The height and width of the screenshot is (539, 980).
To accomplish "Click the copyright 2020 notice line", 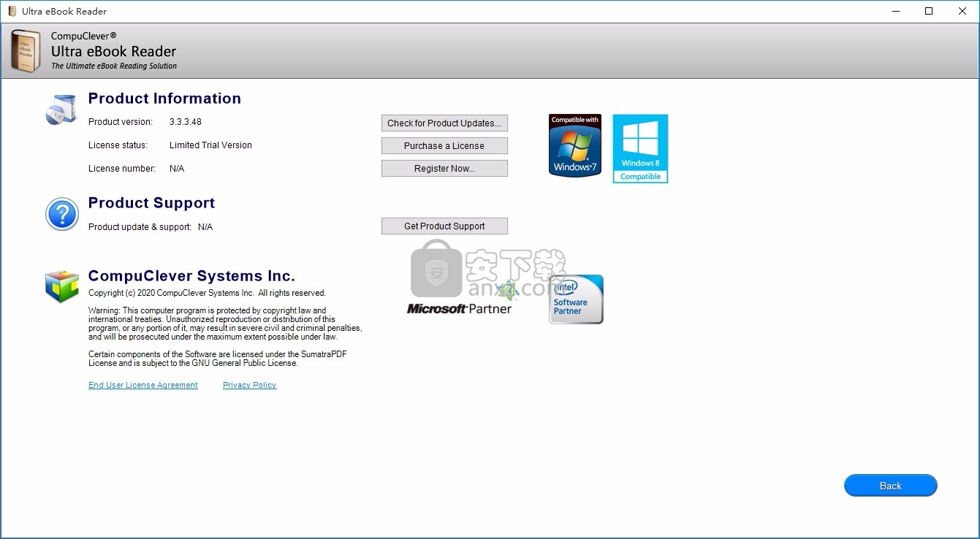I will click(x=207, y=293).
